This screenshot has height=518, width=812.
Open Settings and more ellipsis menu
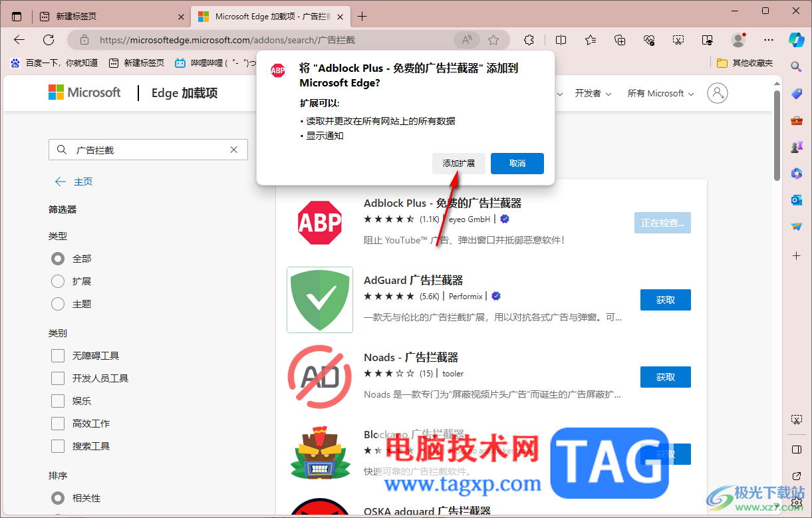pos(769,40)
